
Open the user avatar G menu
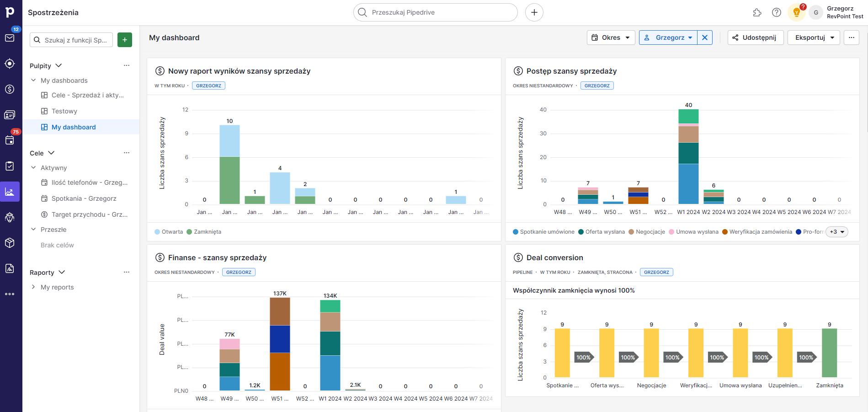point(816,12)
